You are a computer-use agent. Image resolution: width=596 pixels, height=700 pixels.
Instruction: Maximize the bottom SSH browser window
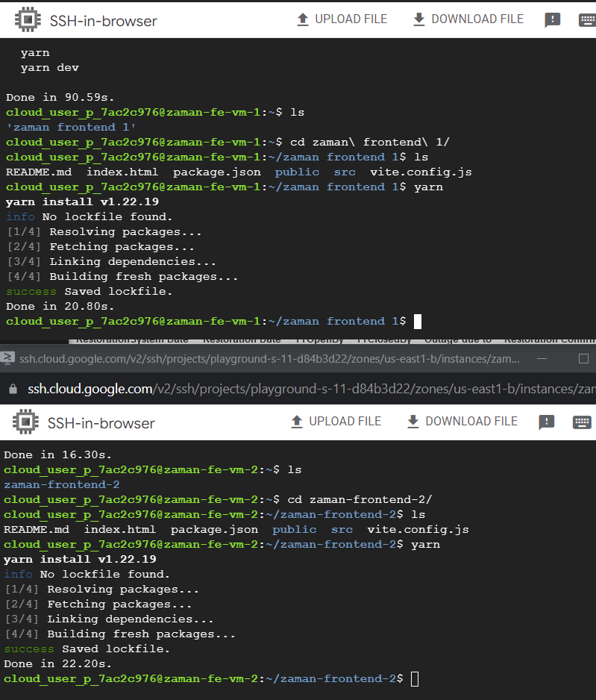click(583, 358)
